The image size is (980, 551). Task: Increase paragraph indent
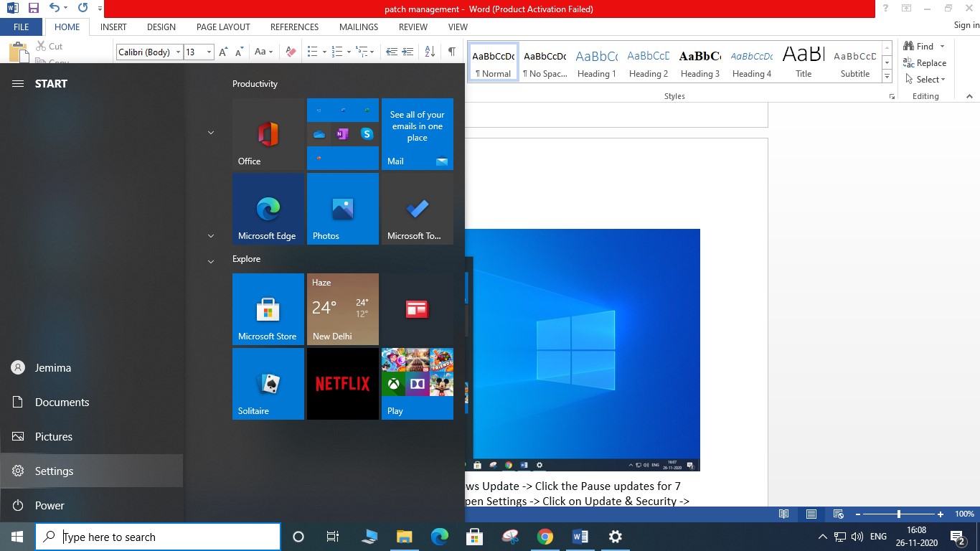(408, 52)
